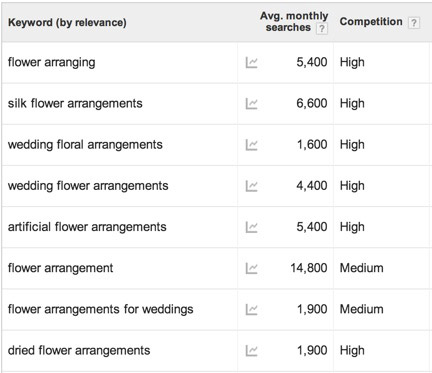Open trend chart icon for wedding flower arrangements
This screenshot has height=373, width=432.
coord(251,186)
